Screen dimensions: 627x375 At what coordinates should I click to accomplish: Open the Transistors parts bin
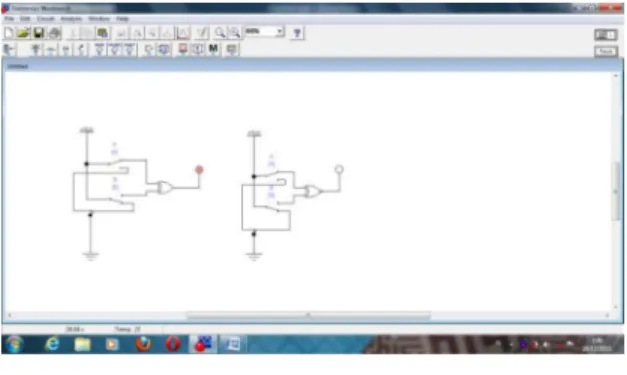point(81,50)
